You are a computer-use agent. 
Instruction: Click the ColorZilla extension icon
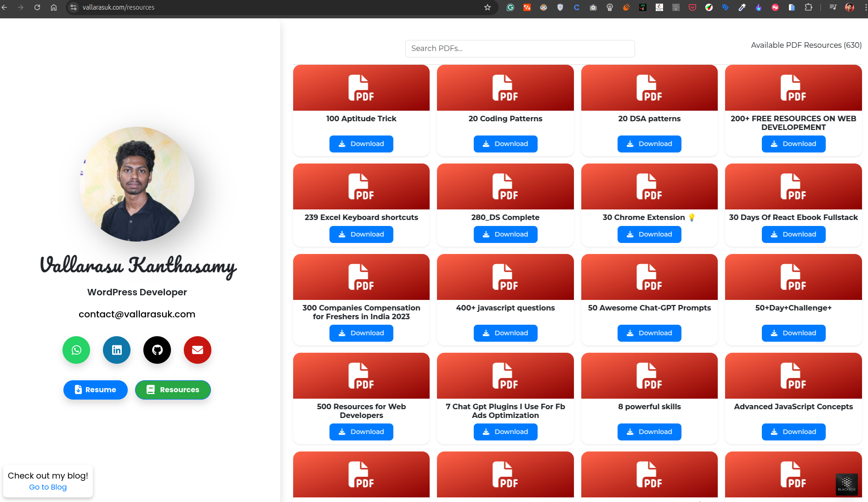point(709,7)
